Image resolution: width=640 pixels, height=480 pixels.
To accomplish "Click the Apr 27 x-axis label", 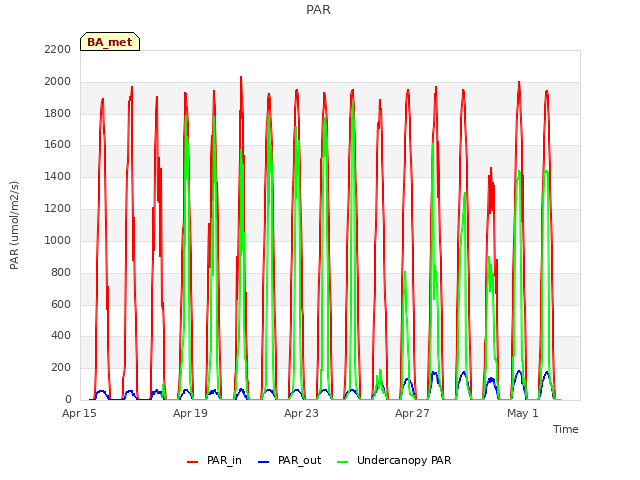I will click(x=412, y=413).
